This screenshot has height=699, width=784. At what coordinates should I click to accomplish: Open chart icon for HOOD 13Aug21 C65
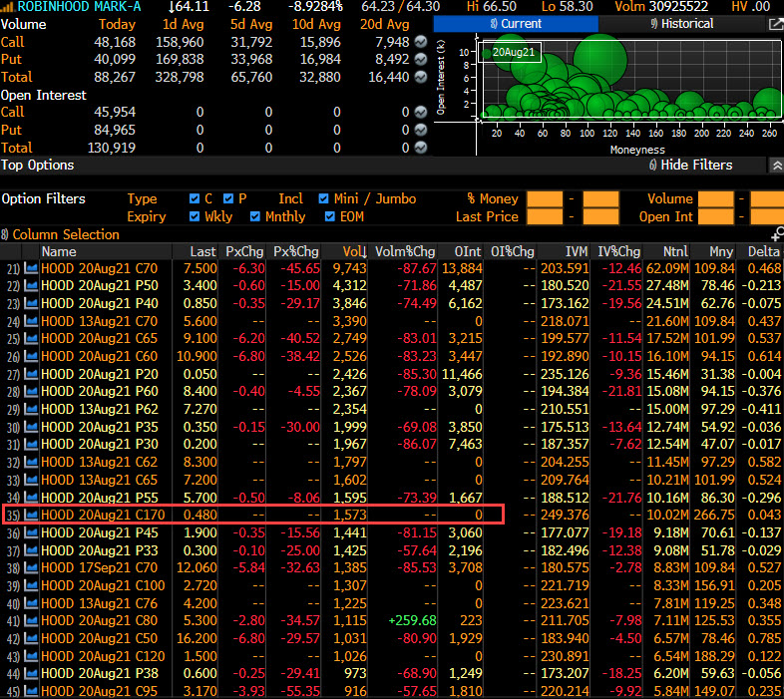click(x=31, y=480)
